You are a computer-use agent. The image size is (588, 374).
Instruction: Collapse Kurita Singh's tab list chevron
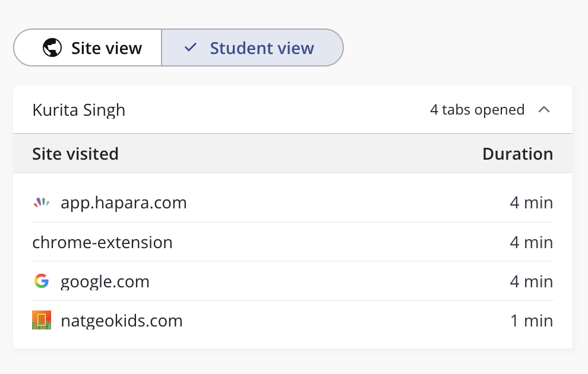click(x=543, y=110)
